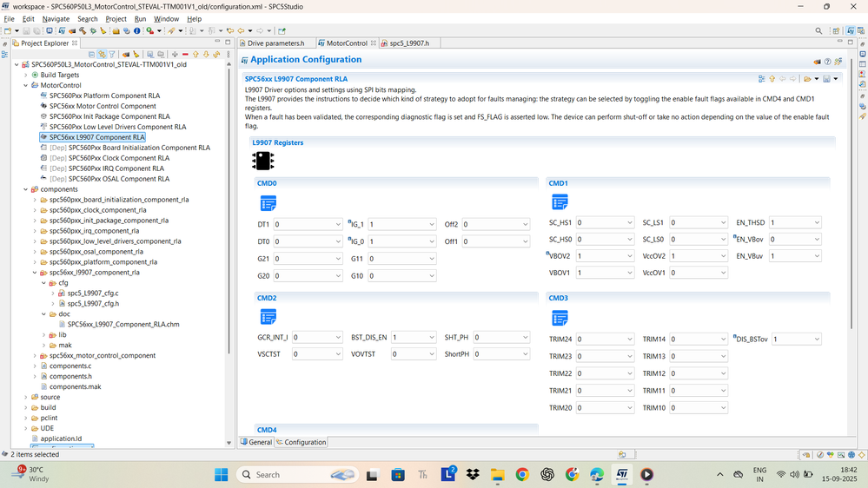The width and height of the screenshot is (868, 488).
Task: Click the red minus remove icon in explorer toolbar
Action: (x=185, y=54)
